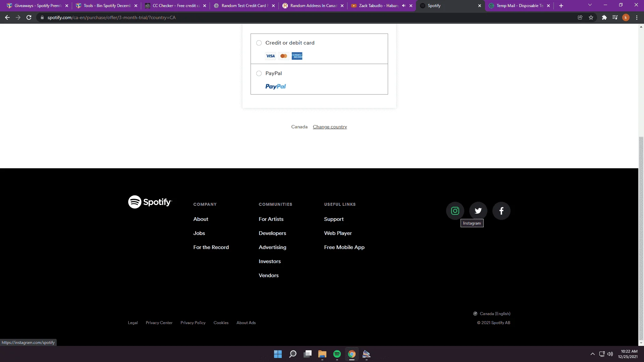Click the Change country link
Viewport: 644px width, 362px height.
click(330, 127)
